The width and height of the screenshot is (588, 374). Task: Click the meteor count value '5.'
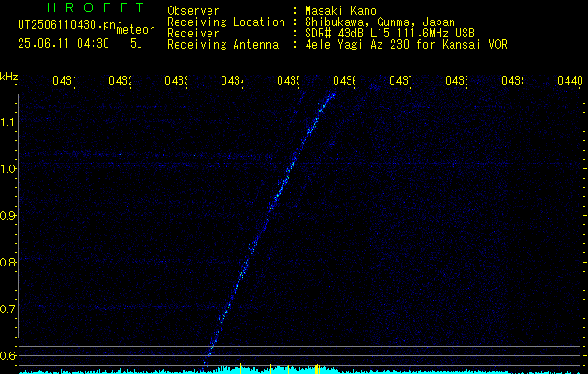tap(136, 44)
